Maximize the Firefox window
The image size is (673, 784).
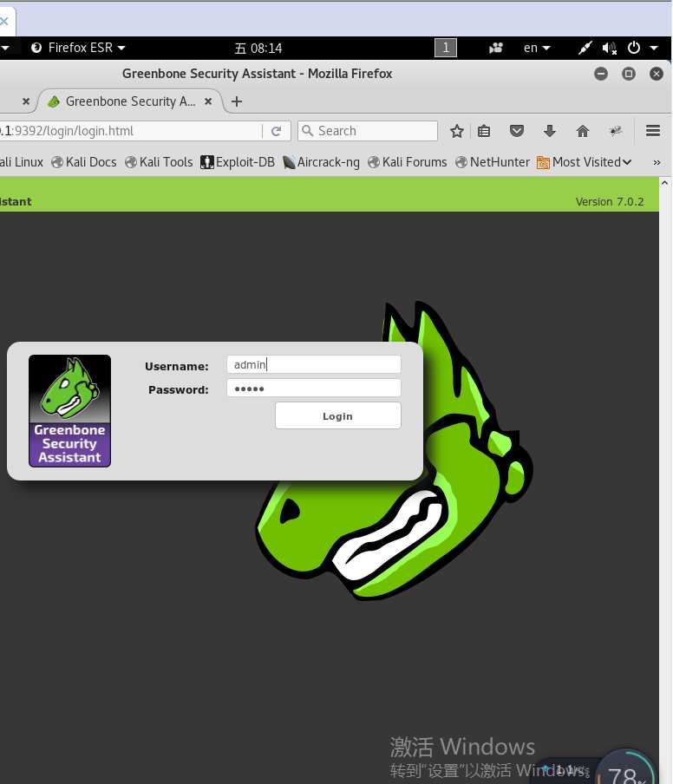629,74
